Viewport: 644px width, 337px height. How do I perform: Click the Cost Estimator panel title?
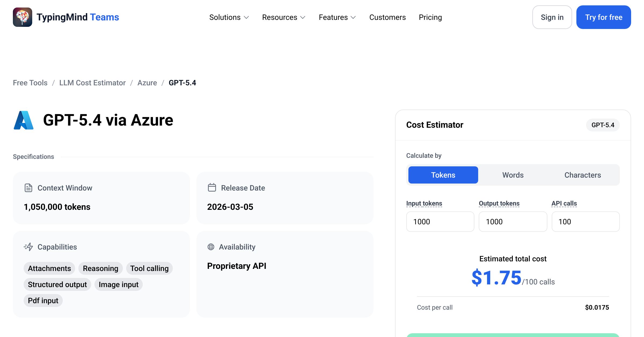435,125
